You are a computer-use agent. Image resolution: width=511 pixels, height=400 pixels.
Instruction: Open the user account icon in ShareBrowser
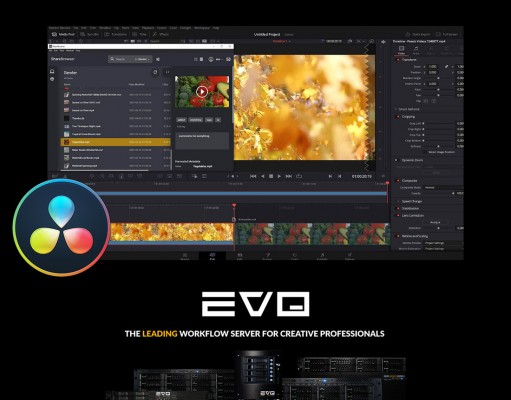click(x=228, y=59)
